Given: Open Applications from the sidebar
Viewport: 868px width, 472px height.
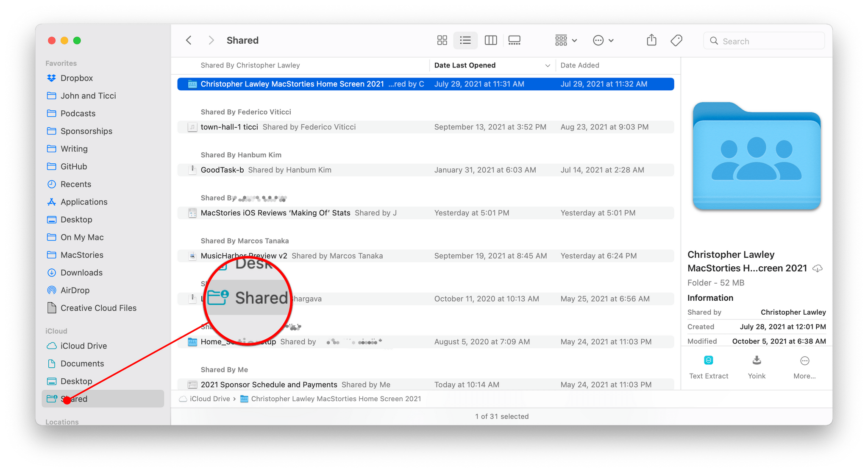Looking at the screenshot, I should pos(103,202).
